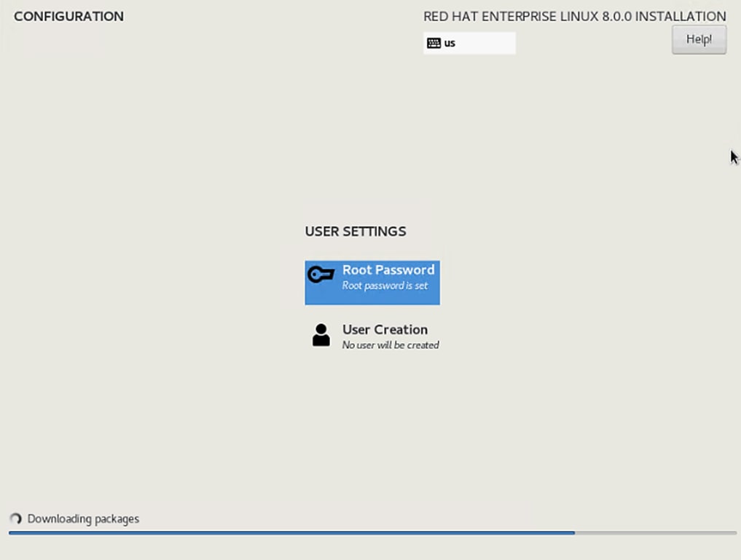Click the Downloading packages spinner icon
Image resolution: width=741 pixels, height=560 pixels.
point(15,519)
